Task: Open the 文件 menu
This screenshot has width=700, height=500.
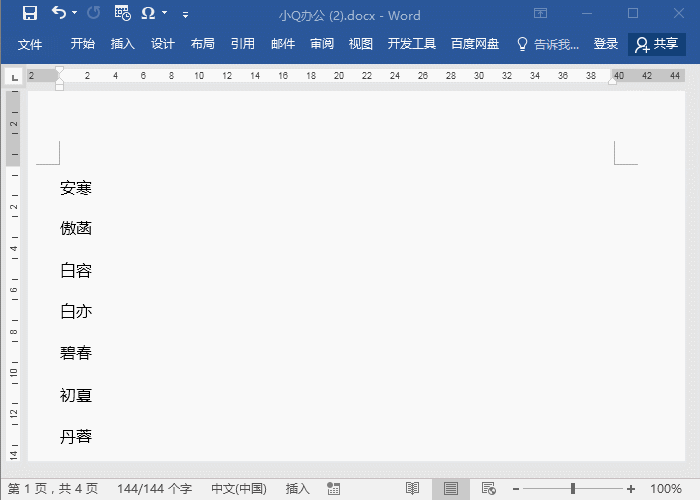Action: tap(30, 44)
